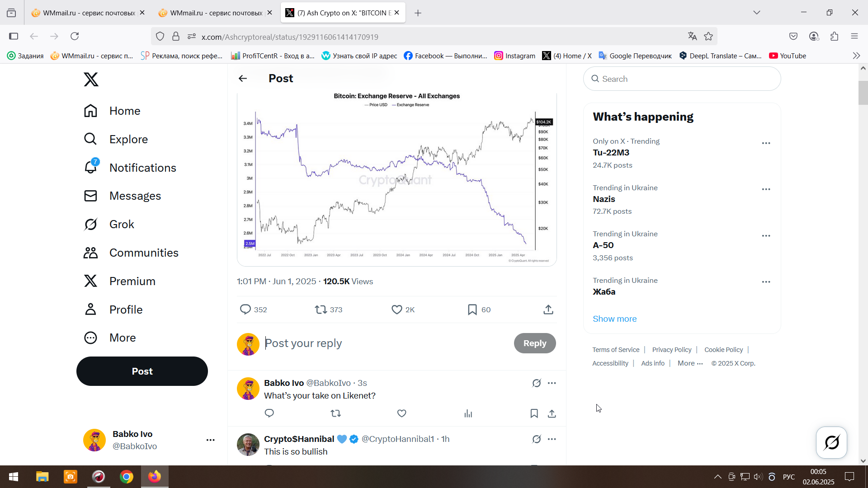Click the black Post button
This screenshot has height=488, width=868.
142,371
